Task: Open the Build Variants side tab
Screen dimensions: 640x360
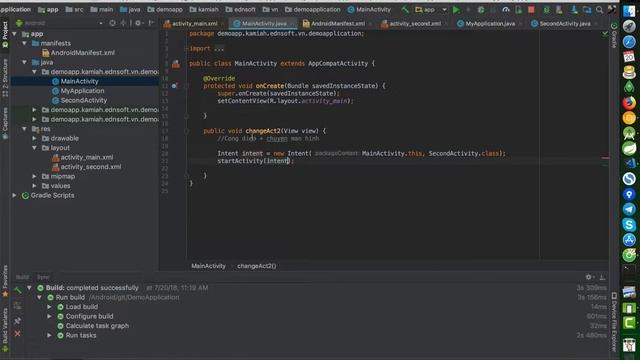Action: 5,330
